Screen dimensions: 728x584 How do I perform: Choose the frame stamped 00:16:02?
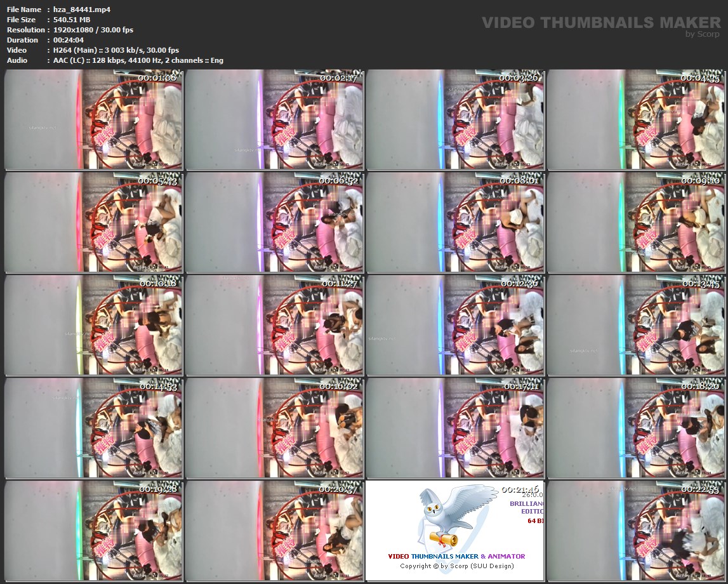(x=274, y=428)
